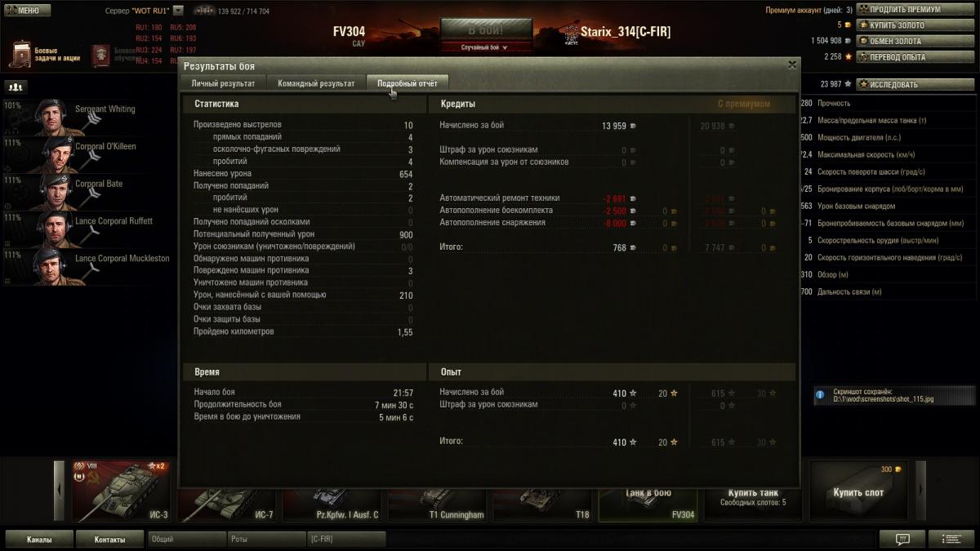Screen dimensions: 980x551
Task: Open the Общий chat channel tab
Action: [187, 540]
